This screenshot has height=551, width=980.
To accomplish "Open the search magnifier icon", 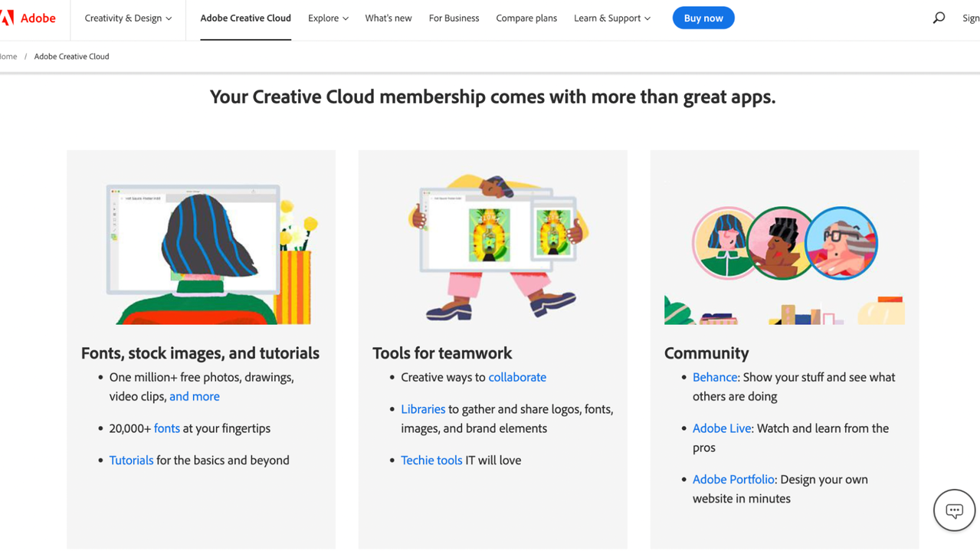I will tap(939, 18).
